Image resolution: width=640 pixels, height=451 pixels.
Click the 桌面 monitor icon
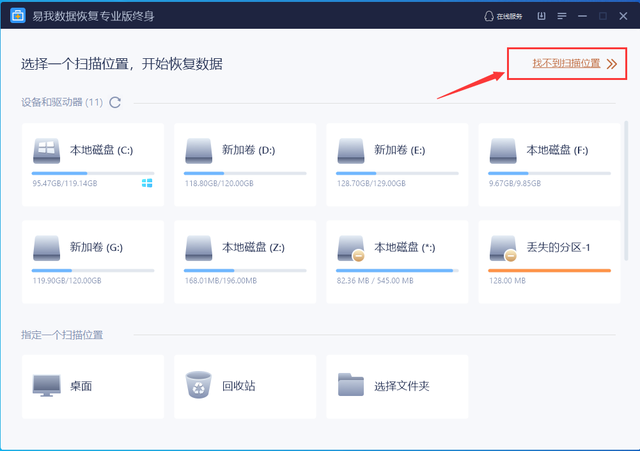point(47,386)
